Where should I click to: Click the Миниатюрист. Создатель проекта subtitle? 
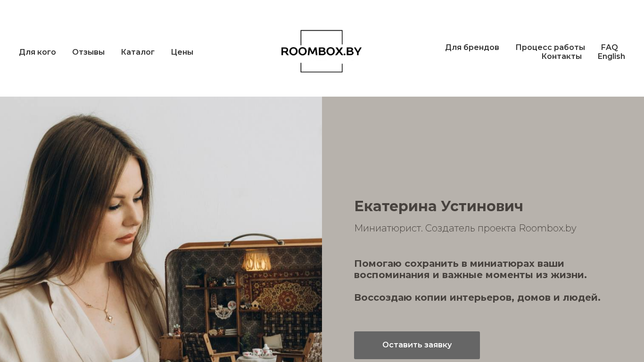(x=465, y=228)
